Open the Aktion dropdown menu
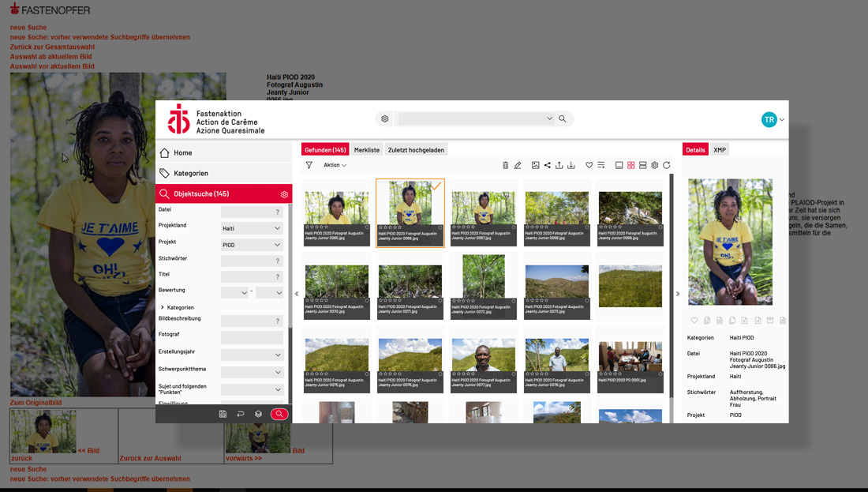 tap(335, 166)
